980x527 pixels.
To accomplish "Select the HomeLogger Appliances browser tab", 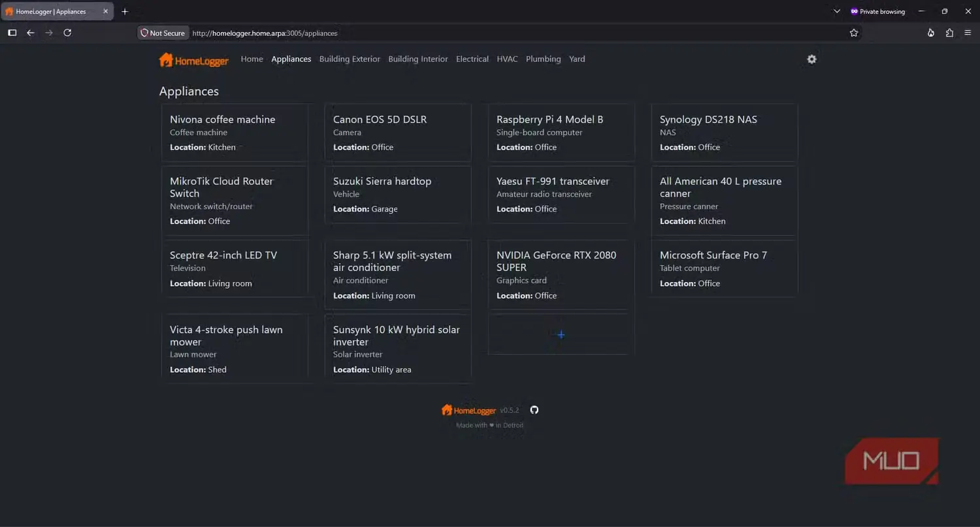I will 57,11.
